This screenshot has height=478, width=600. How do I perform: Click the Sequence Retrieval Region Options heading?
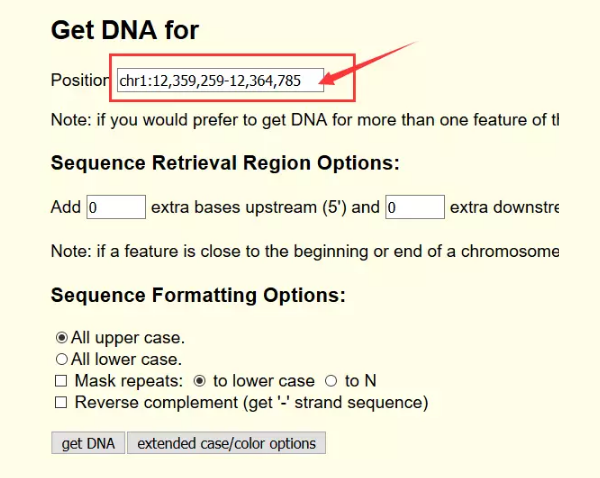click(x=225, y=163)
